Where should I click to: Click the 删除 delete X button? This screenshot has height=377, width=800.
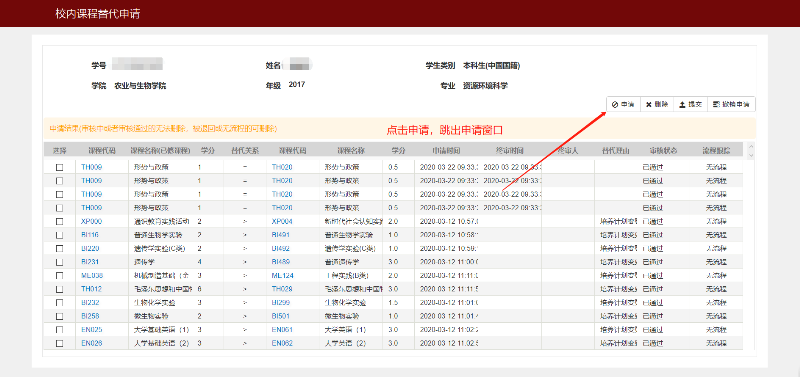657,104
